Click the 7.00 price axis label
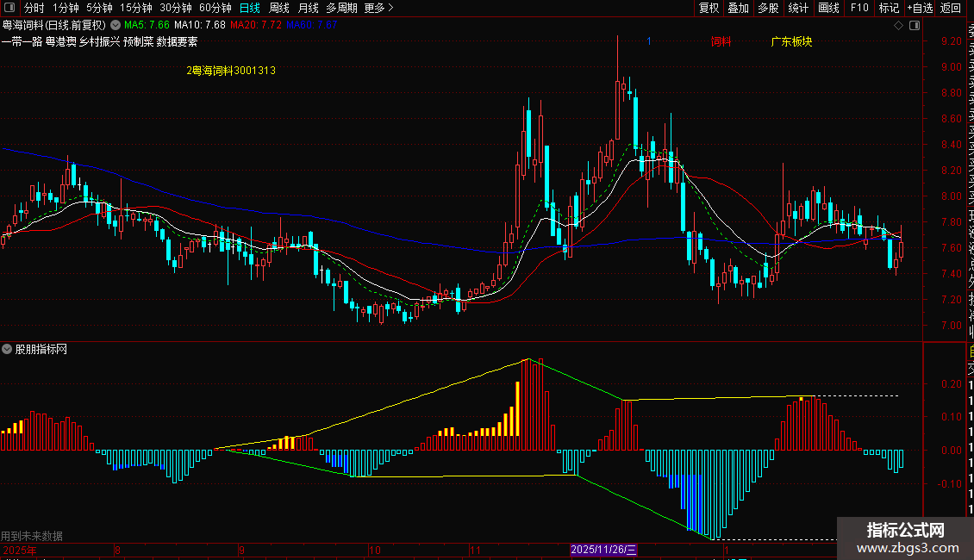The height and width of the screenshot is (560, 974). point(951,326)
